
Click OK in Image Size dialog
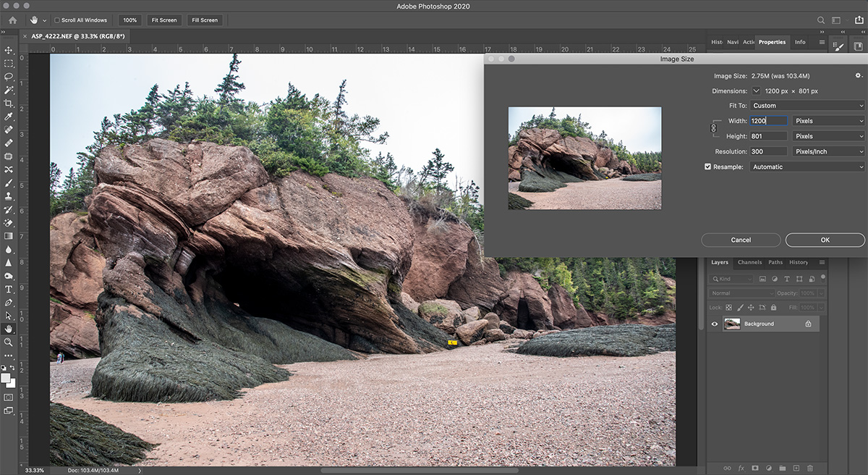pyautogui.click(x=825, y=240)
